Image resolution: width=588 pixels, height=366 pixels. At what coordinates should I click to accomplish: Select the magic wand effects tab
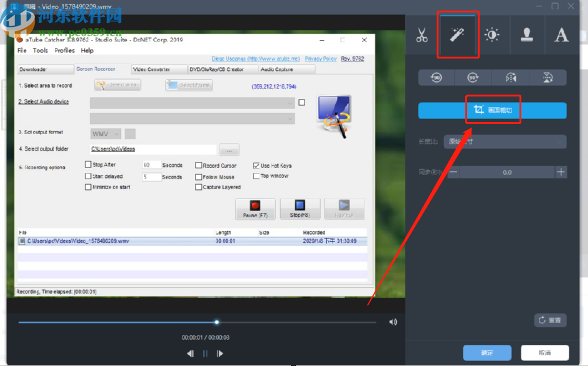(x=457, y=35)
